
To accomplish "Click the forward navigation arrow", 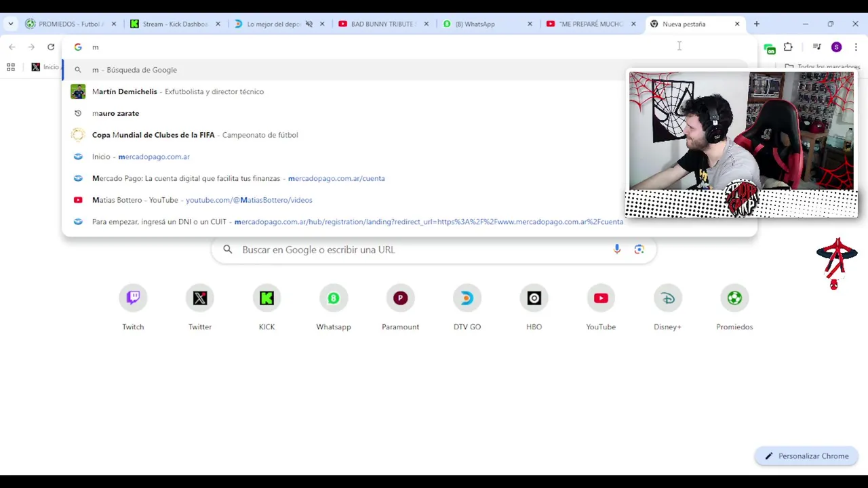I will click(x=31, y=47).
